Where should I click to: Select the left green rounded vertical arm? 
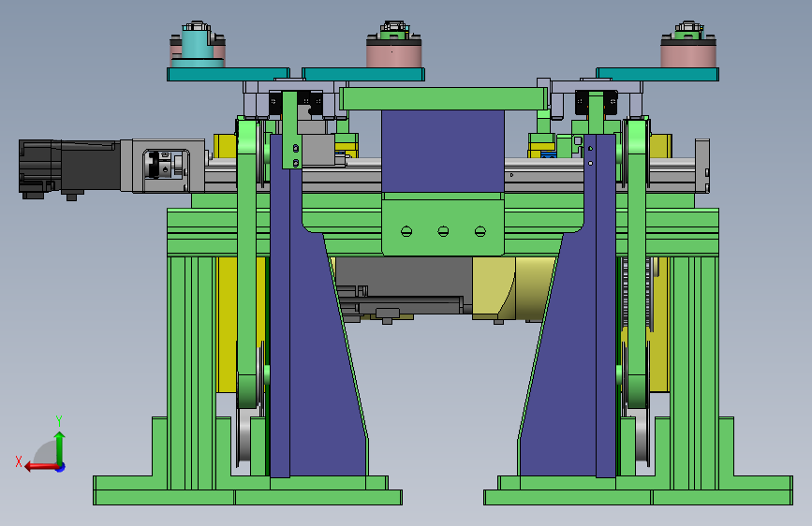click(x=247, y=264)
